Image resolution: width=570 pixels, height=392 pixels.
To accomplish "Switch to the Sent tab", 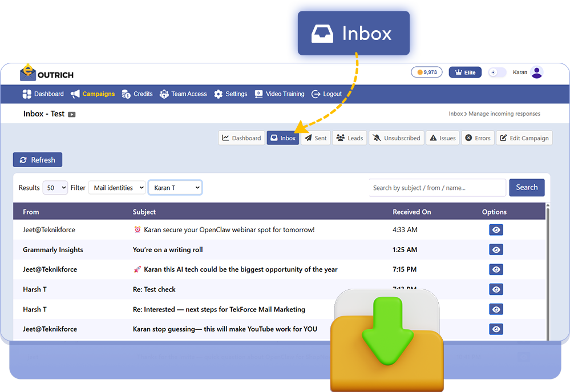I will coord(316,138).
